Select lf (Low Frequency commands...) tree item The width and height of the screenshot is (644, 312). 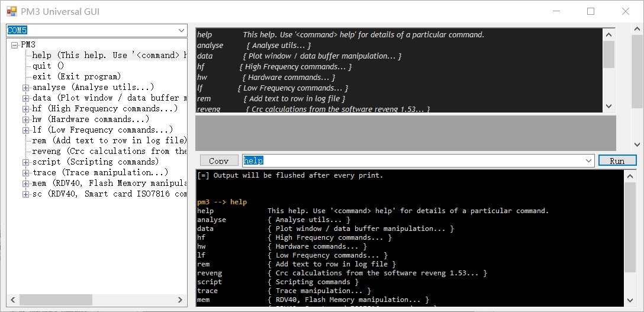point(102,130)
